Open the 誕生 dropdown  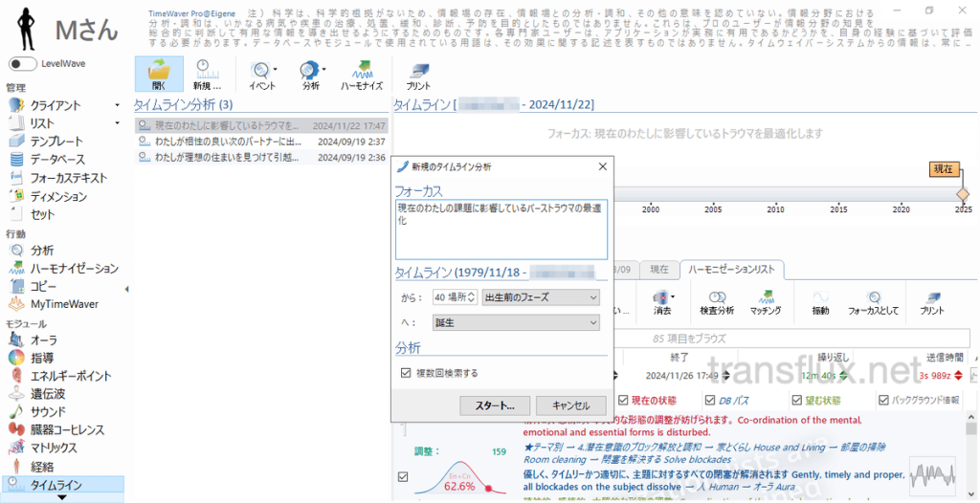click(516, 323)
